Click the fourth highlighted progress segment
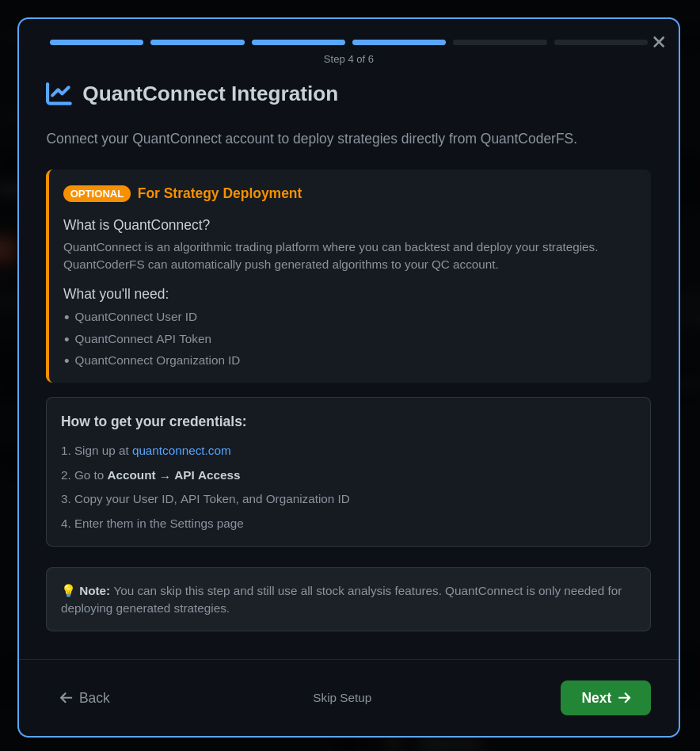The height and width of the screenshot is (751, 700). (399, 42)
